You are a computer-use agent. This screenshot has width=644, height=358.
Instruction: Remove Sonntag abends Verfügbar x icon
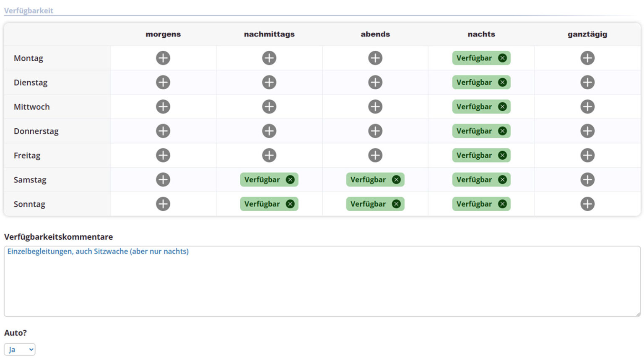tap(396, 204)
